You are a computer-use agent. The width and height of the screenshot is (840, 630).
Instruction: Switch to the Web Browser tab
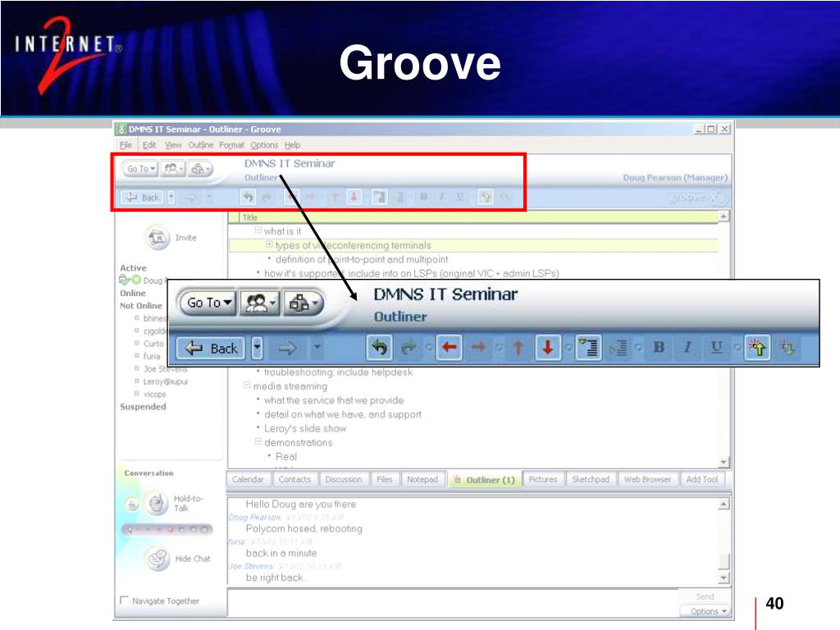[x=647, y=479]
